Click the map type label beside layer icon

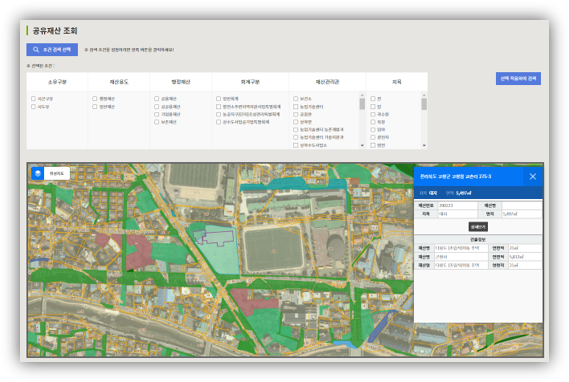(57, 174)
